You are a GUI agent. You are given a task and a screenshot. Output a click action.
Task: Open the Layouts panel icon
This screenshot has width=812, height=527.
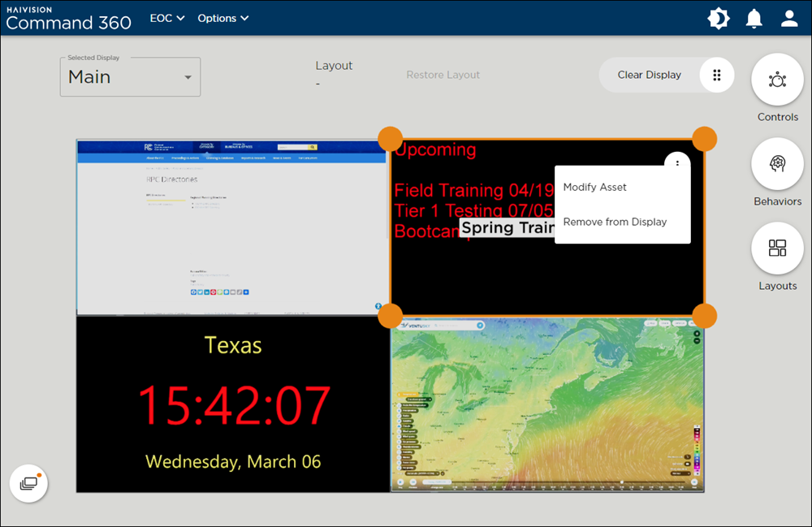(x=777, y=248)
